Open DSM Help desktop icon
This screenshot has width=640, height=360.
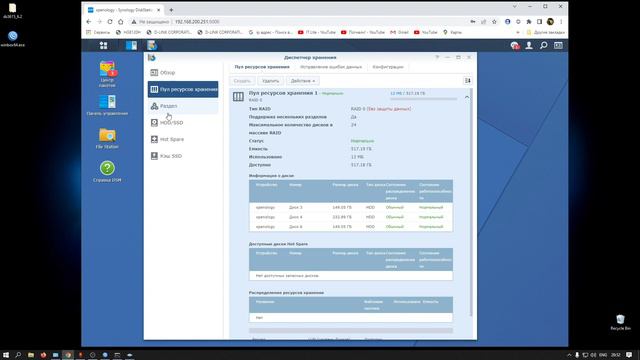coord(107,171)
